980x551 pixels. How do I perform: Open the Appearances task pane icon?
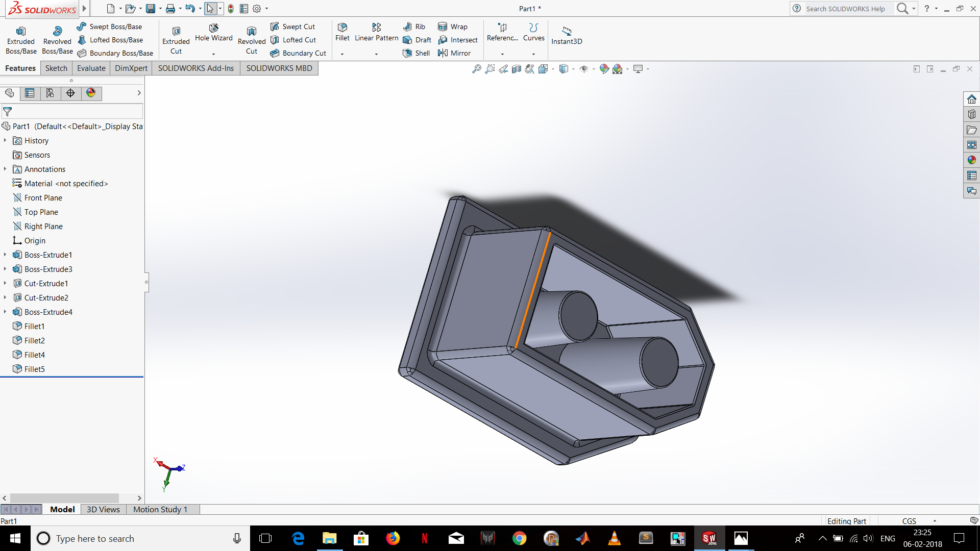[971, 160]
